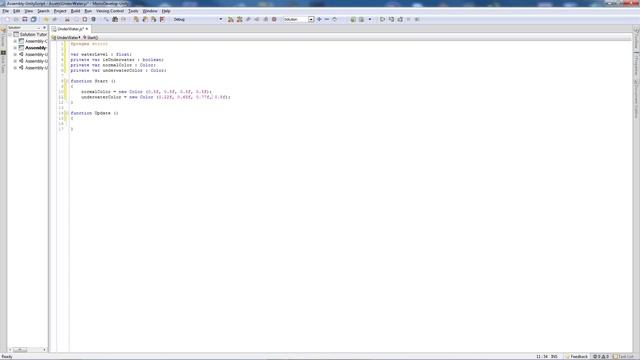Click the minus icon beside Solution combo
The image size is (640, 360).
coord(327,19)
